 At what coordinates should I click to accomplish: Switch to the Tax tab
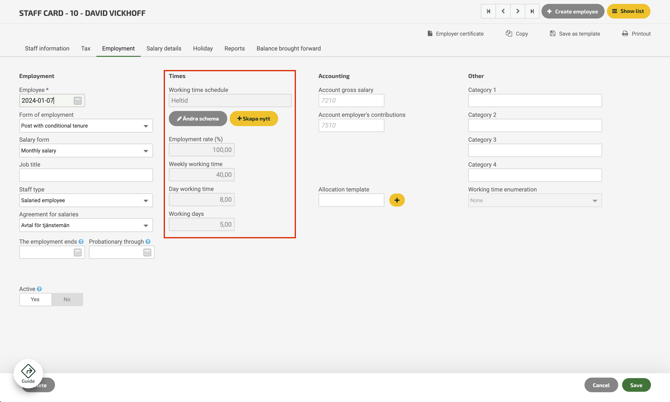pos(86,49)
